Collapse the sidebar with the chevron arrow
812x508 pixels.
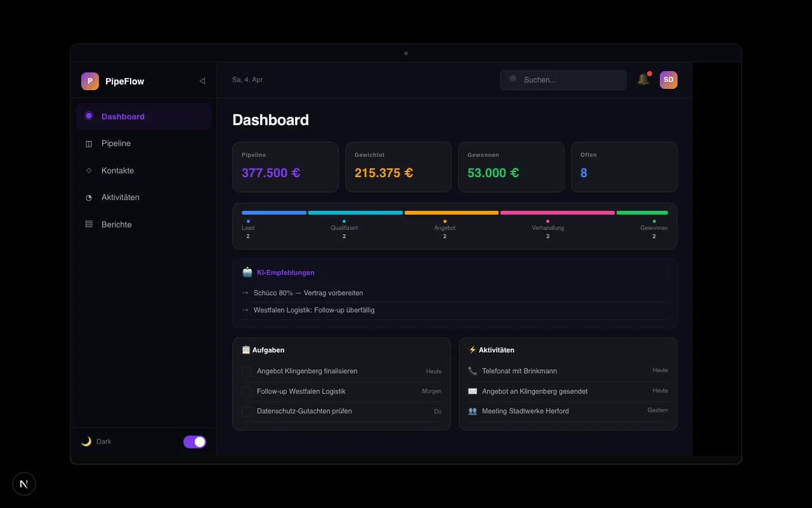click(202, 81)
